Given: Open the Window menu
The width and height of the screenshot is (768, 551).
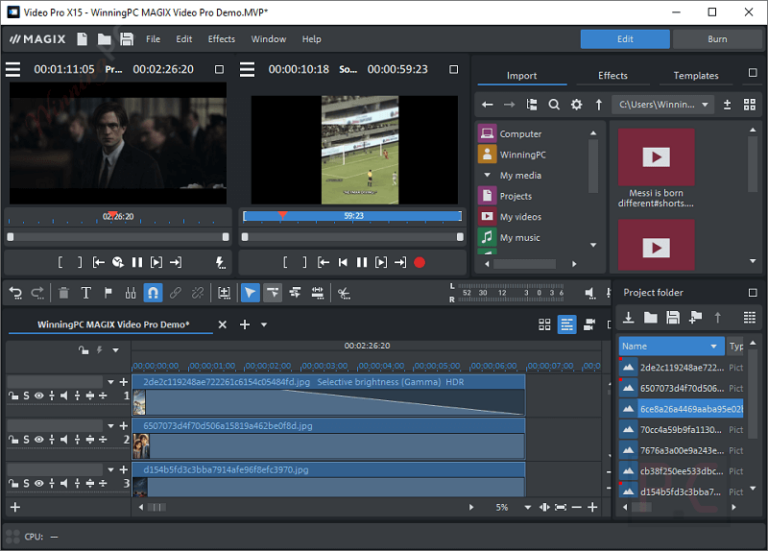Looking at the screenshot, I should pos(268,39).
